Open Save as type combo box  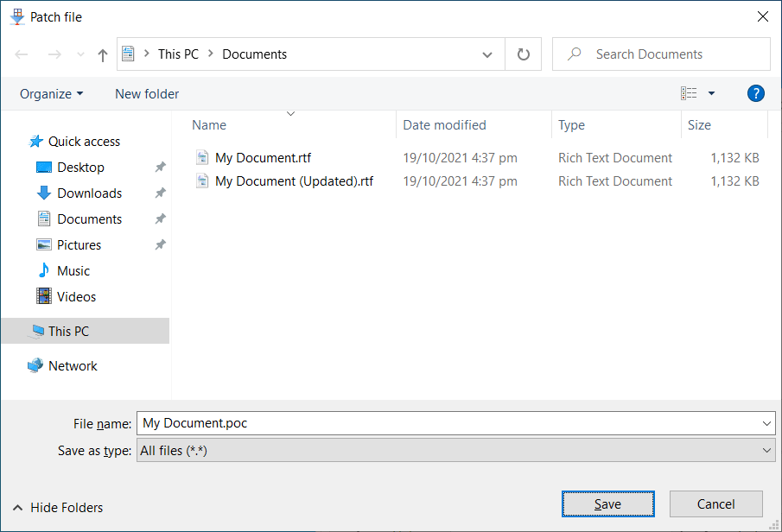[x=456, y=450]
